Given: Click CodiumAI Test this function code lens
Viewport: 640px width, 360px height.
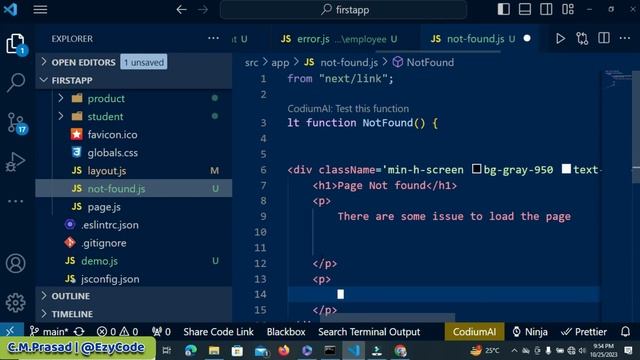Looking at the screenshot, I should (348, 109).
